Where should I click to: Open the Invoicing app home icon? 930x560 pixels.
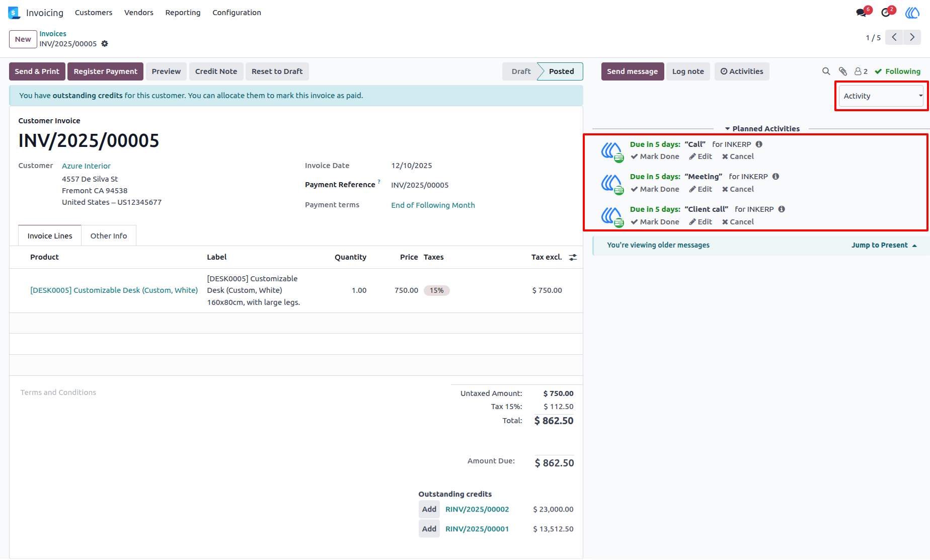pyautogui.click(x=14, y=13)
